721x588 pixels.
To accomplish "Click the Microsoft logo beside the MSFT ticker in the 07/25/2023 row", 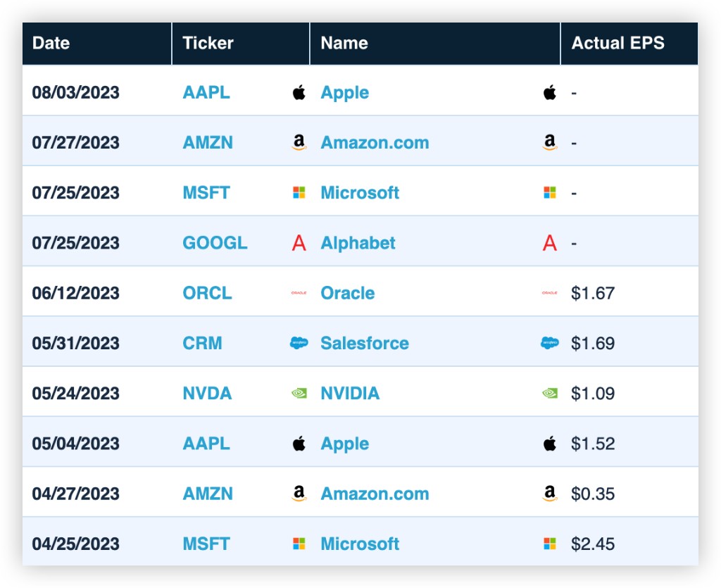I will (x=299, y=193).
